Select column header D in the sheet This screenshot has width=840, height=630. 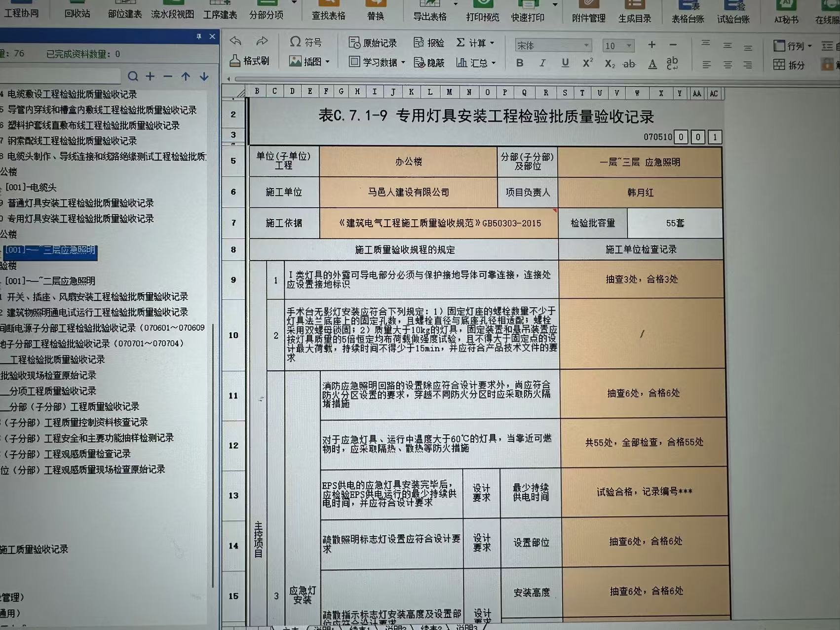pos(292,91)
